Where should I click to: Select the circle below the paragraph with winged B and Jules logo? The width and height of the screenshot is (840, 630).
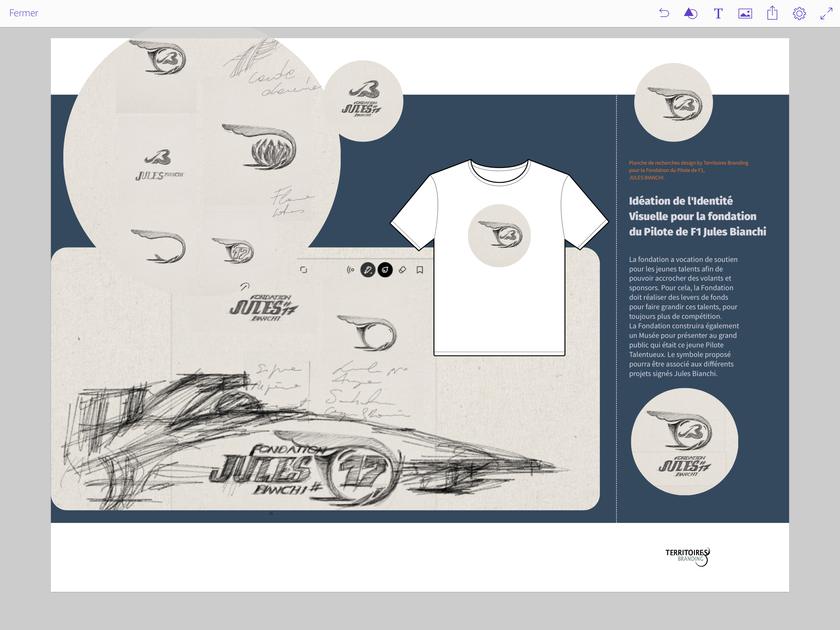(x=684, y=441)
